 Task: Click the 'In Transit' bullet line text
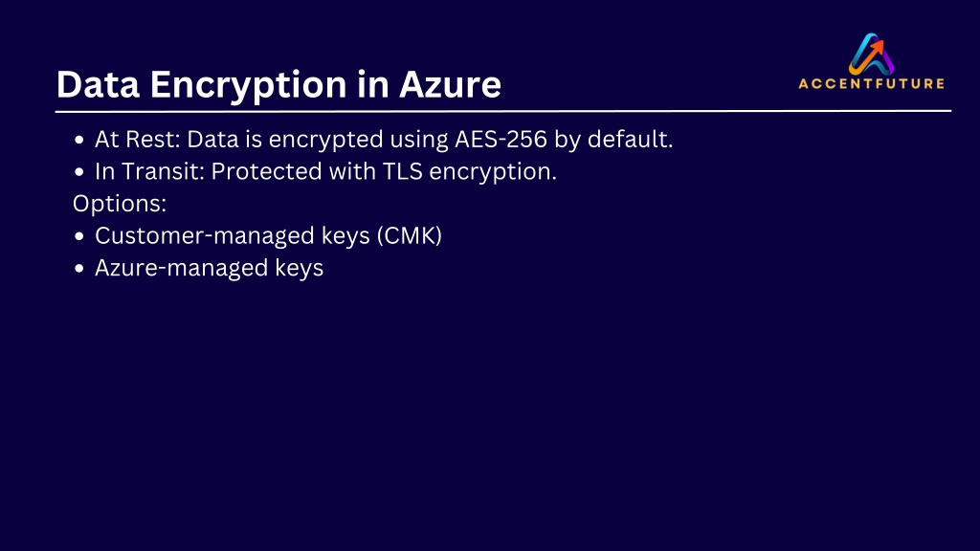[325, 171]
